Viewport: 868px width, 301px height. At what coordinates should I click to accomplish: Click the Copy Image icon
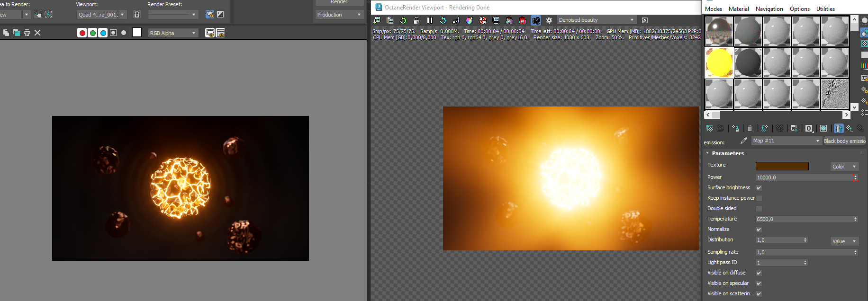pyautogui.click(x=6, y=33)
